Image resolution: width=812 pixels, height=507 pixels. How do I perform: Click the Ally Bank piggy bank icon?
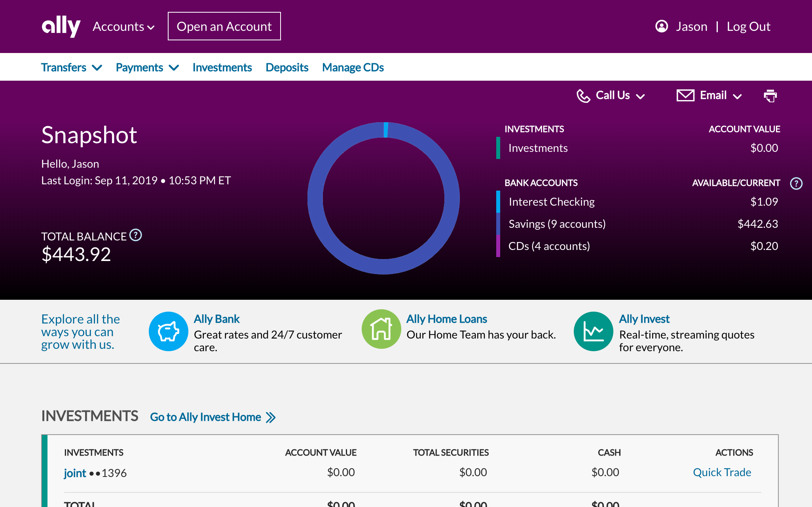click(x=169, y=331)
